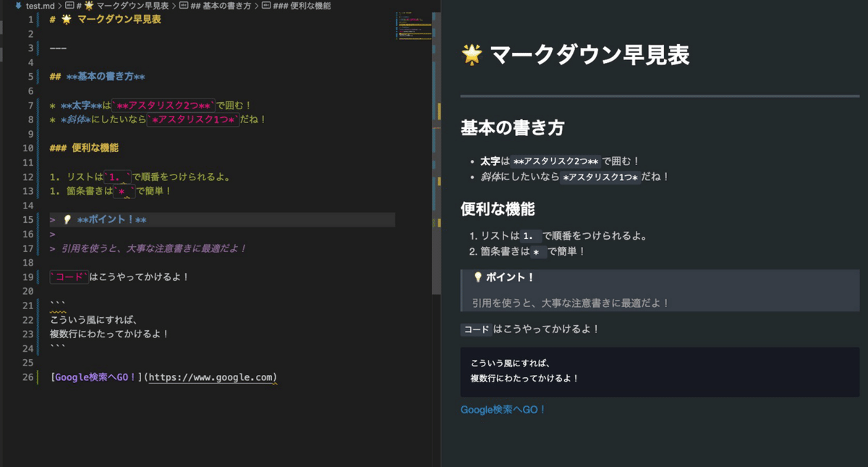868x467 pixels.
Task: Click the lightbulb emoji on editor line 15
Action: pyautogui.click(x=67, y=220)
